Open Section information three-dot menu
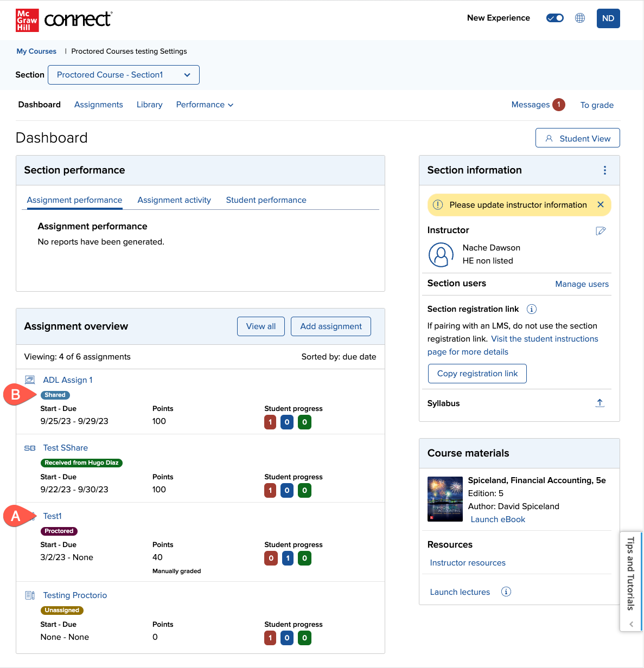Viewport: 644px width, 668px height. pyautogui.click(x=604, y=170)
